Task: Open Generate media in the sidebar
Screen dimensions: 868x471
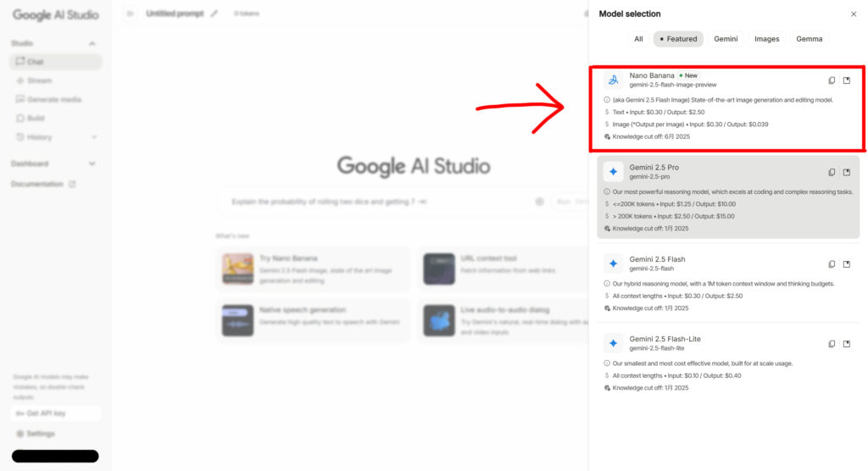Action: (55, 100)
